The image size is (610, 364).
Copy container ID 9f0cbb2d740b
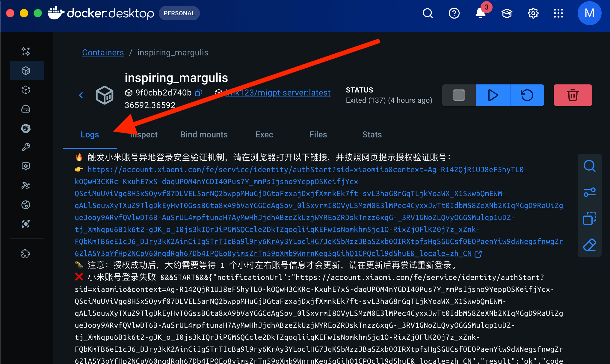[x=198, y=93]
